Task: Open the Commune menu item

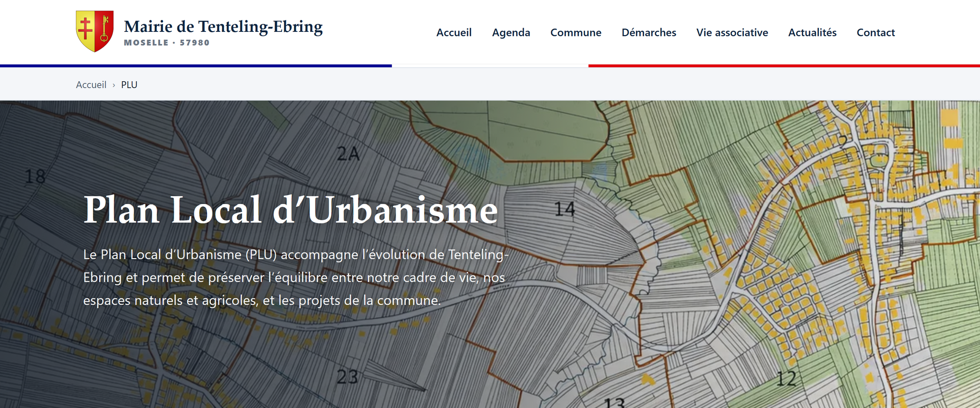Action: coord(576,33)
